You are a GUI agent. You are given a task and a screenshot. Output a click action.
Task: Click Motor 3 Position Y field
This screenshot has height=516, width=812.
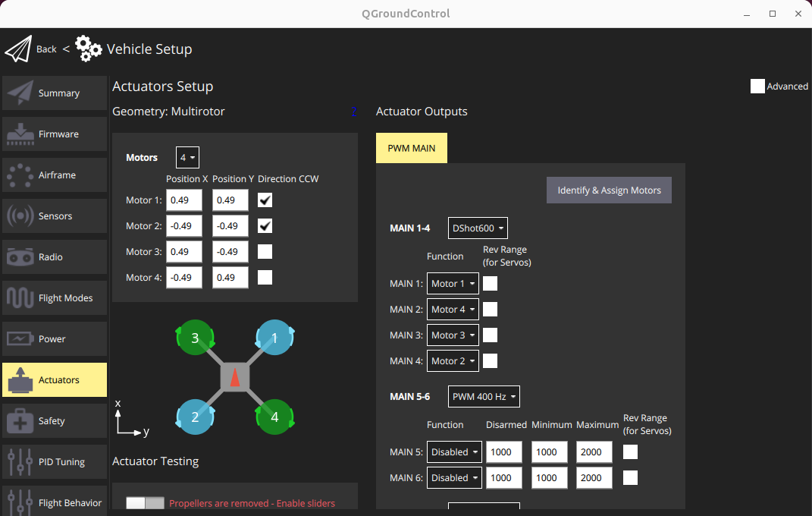[230, 252]
